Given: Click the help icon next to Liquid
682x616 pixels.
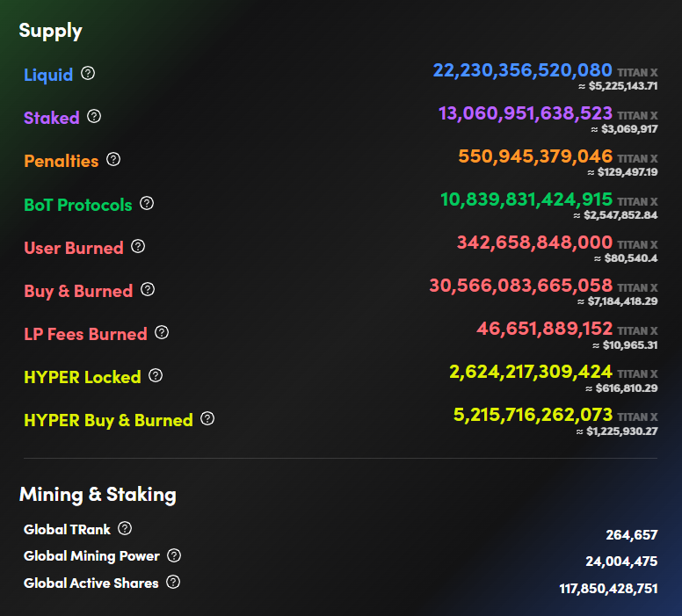Looking at the screenshot, I should pos(88,74).
